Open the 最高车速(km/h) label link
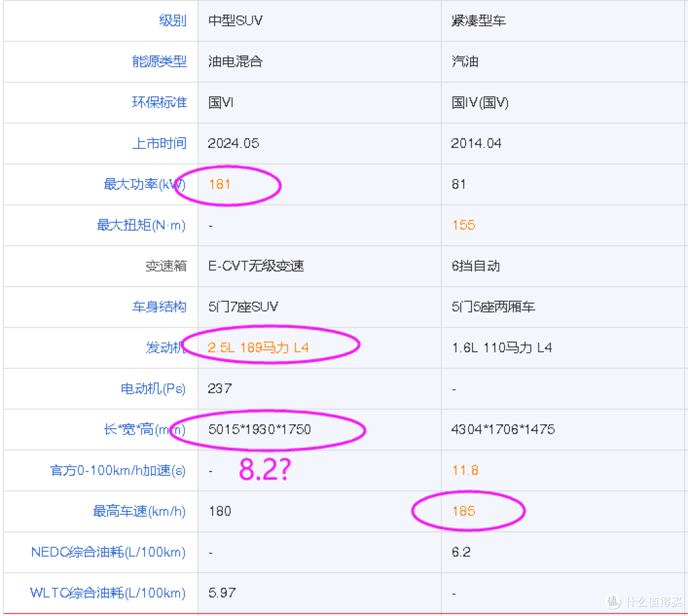The image size is (688, 616). pos(139,511)
